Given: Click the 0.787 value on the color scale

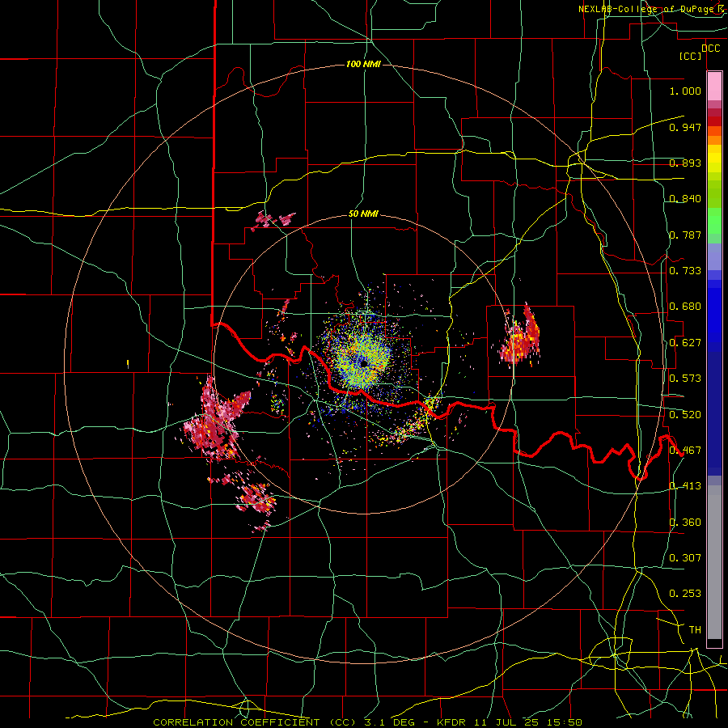Looking at the screenshot, I should click(685, 235).
